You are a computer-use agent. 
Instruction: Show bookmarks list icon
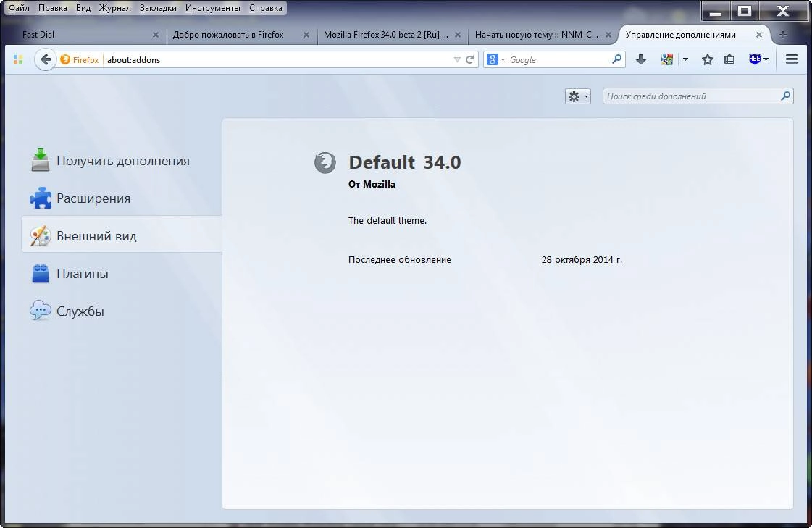729,59
